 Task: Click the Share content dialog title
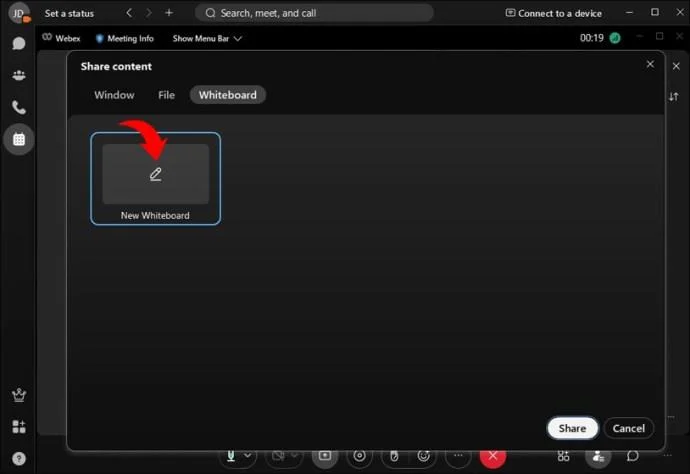(x=116, y=66)
